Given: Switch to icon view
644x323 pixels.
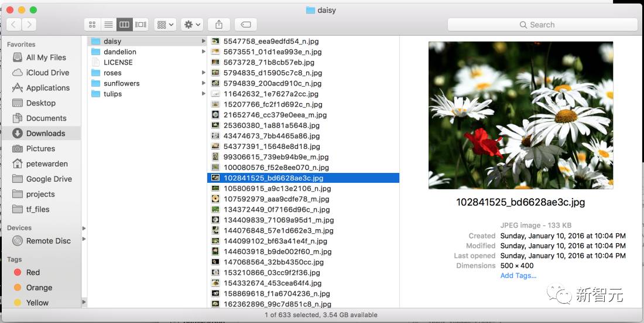Looking at the screenshot, I should coord(93,25).
